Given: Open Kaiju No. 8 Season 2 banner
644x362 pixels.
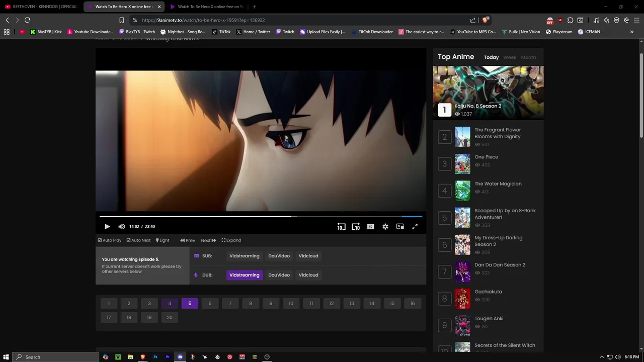Looking at the screenshot, I should tap(488, 93).
